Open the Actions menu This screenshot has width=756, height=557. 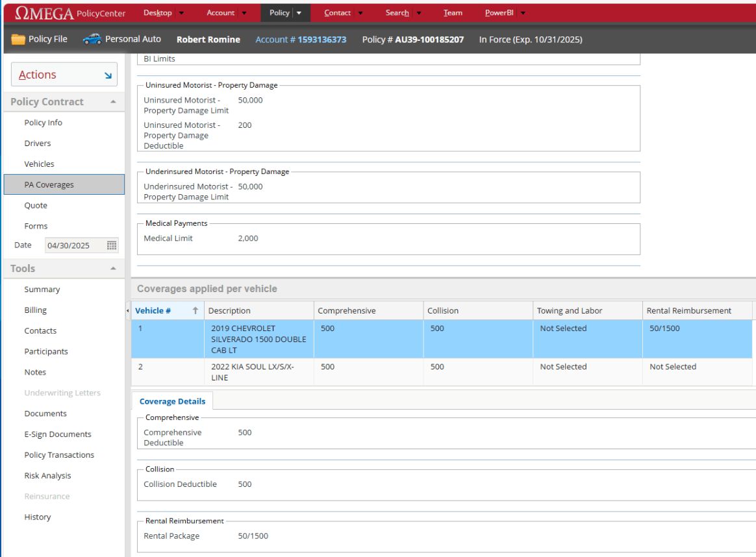click(x=64, y=75)
